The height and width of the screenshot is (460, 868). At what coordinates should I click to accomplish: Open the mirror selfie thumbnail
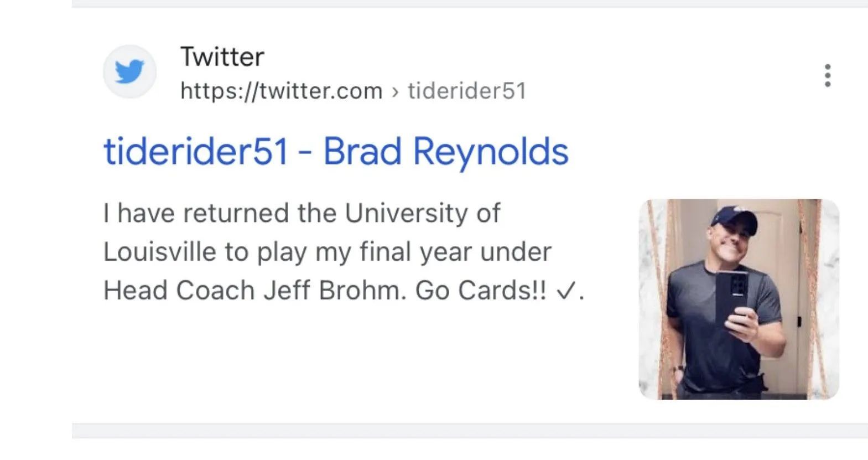coord(739,299)
